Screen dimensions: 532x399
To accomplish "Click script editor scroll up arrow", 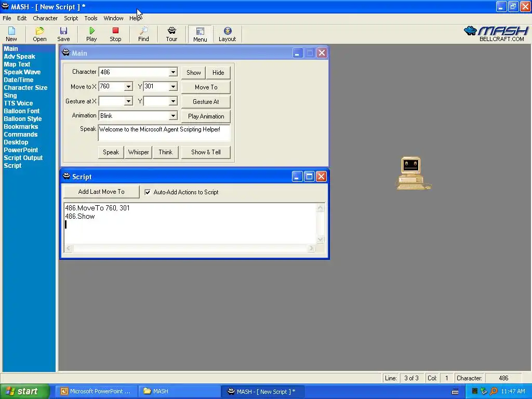I will click(x=320, y=208).
